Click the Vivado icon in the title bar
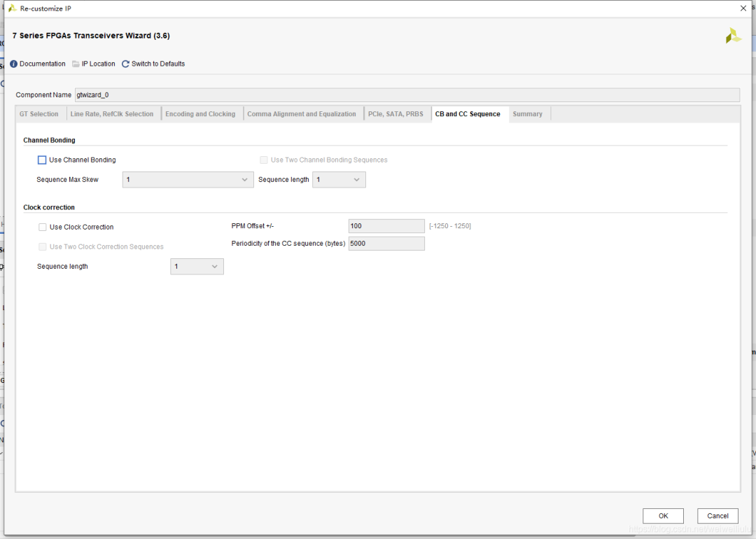 13,8
